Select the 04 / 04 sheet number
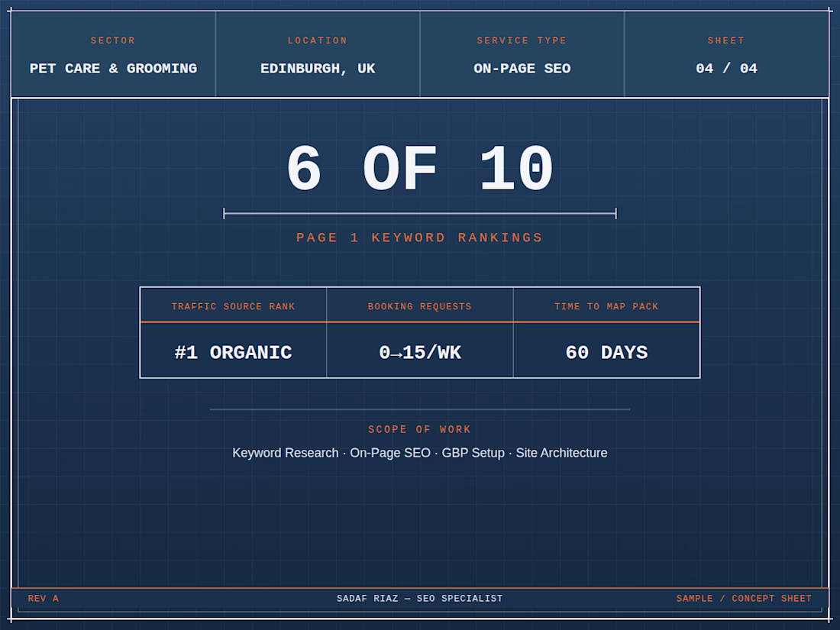 tap(726, 69)
